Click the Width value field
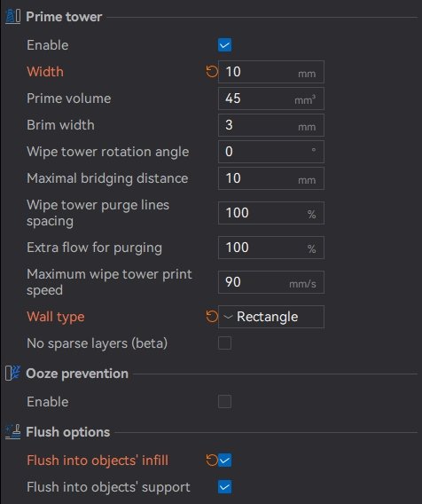Screen dimensions: 422x504 pos(271,72)
